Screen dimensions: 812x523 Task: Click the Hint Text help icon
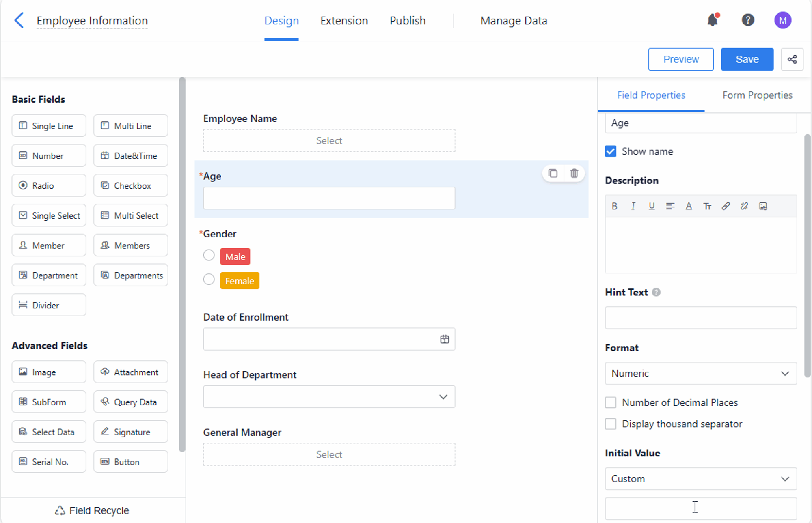pyautogui.click(x=656, y=292)
